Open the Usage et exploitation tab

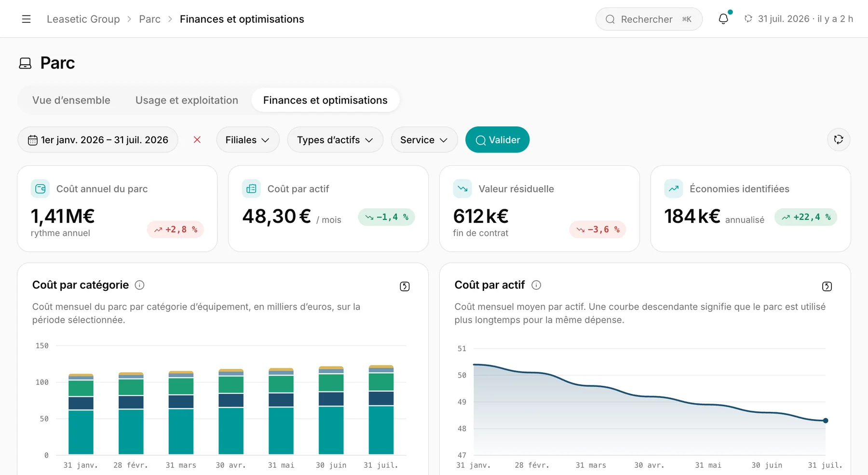[187, 100]
